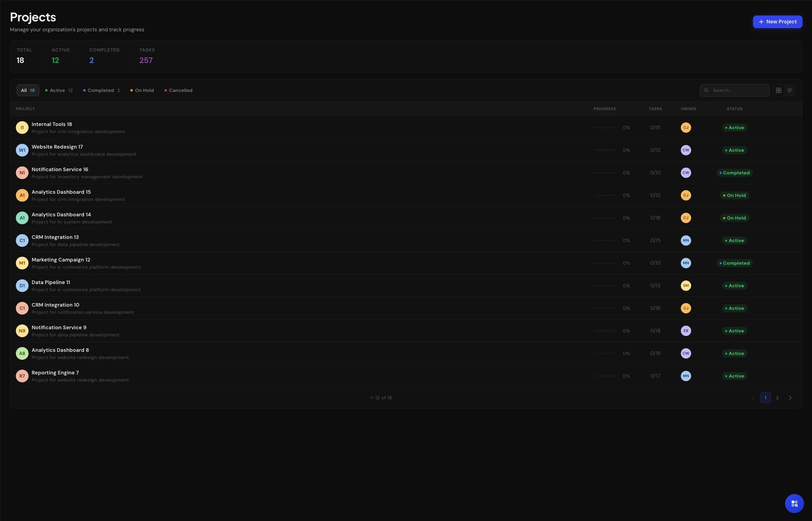Show All 18 projects tab
This screenshot has height=521, width=812.
click(28, 90)
